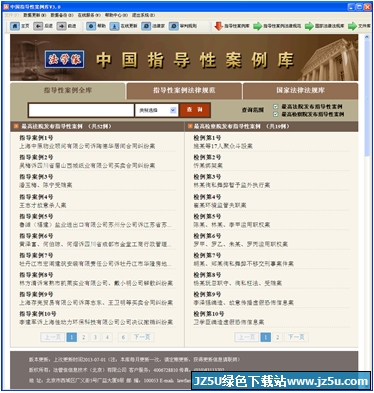The width and height of the screenshot is (374, 393).
Task: Open 指导案例8号 case entry
Action: point(97,279)
